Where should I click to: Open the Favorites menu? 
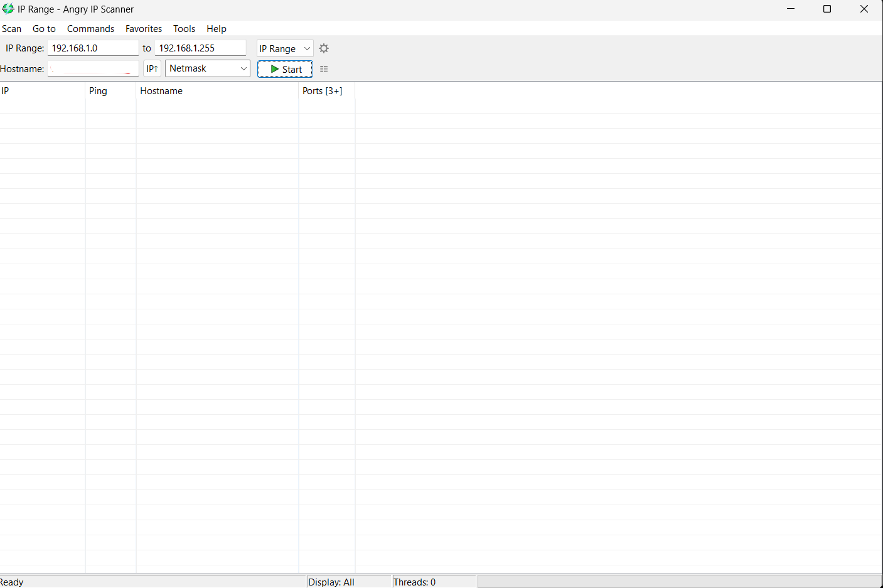(x=144, y=29)
